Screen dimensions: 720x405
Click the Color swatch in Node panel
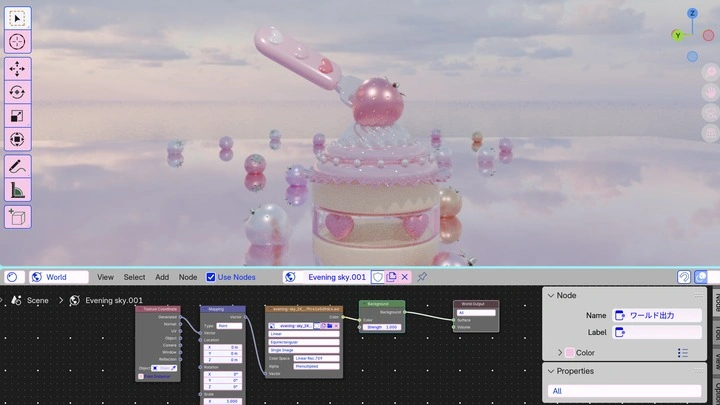pyautogui.click(x=570, y=353)
